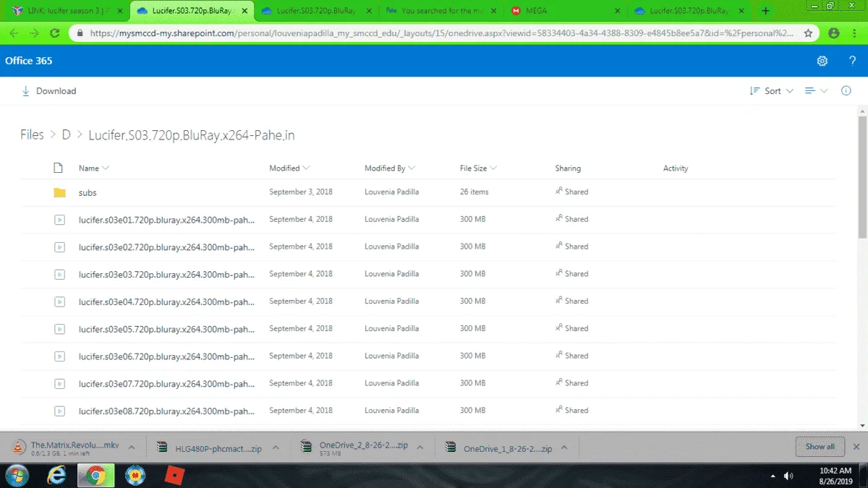This screenshot has height=488, width=868.
Task: Switch to the 'You searched for' tab
Action: pyautogui.click(x=441, y=11)
